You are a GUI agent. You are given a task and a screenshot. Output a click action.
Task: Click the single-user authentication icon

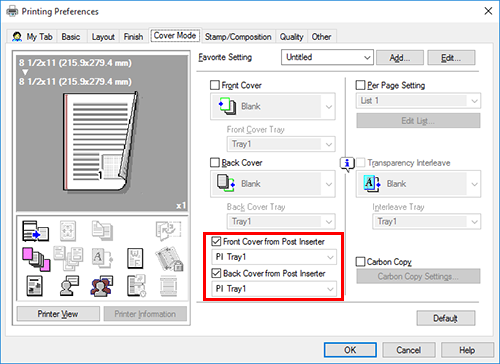[69, 286]
